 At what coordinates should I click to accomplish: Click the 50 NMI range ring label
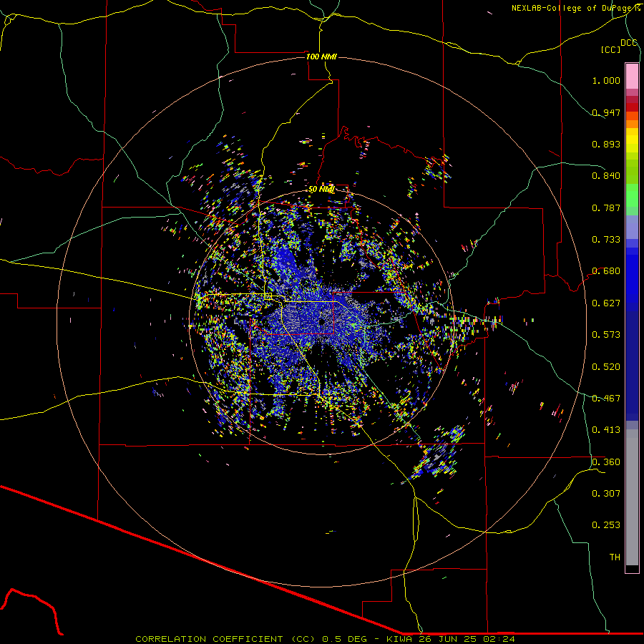pos(321,190)
